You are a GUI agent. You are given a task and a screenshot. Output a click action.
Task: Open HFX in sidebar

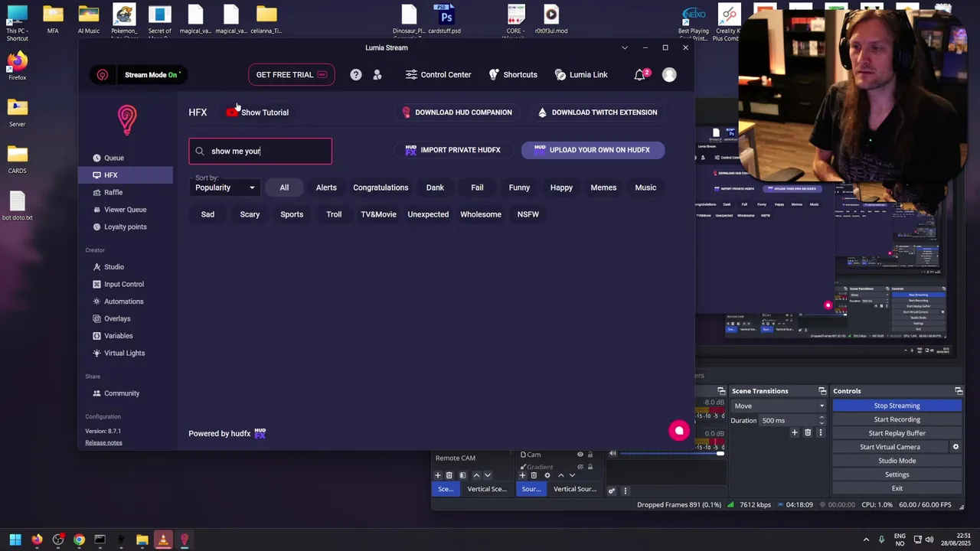point(126,175)
